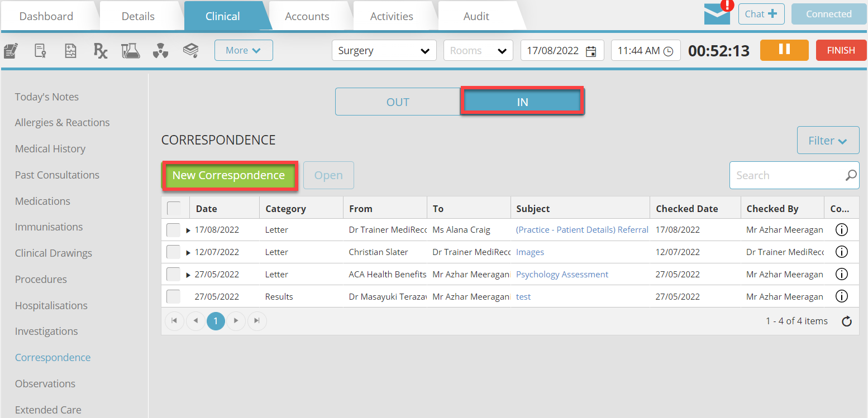Switch to OUT correspondence
The image size is (868, 418).
(398, 102)
